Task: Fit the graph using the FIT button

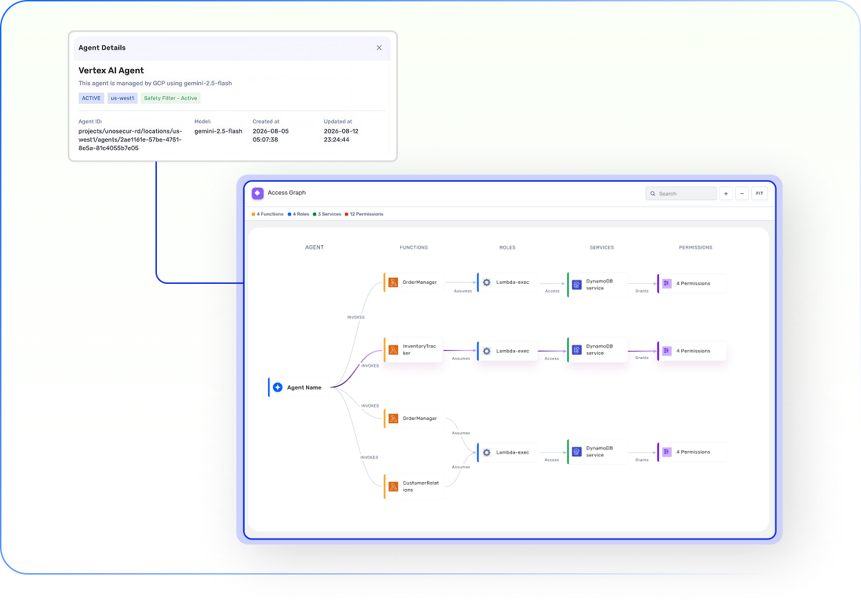Action: pos(759,193)
